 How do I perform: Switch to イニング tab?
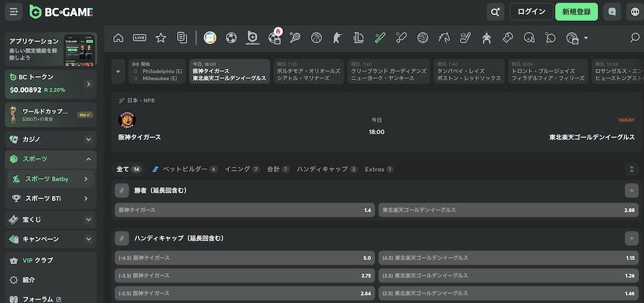coord(242,169)
